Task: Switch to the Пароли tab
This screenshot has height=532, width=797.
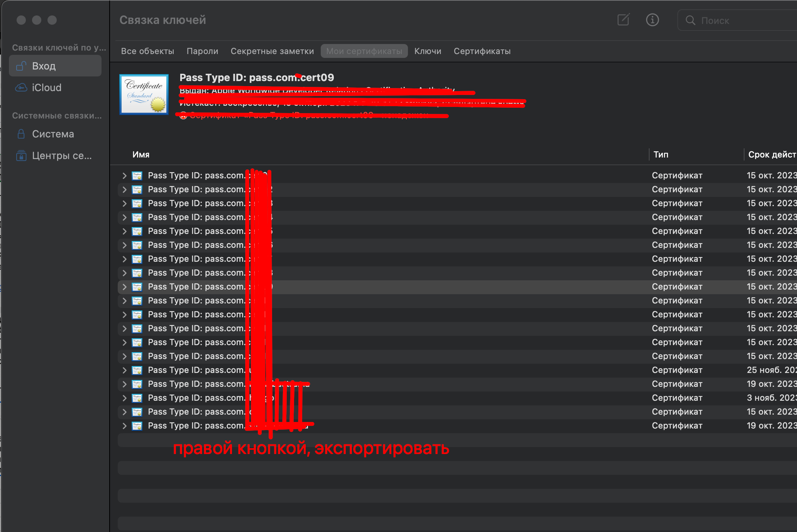Action: pyautogui.click(x=202, y=51)
